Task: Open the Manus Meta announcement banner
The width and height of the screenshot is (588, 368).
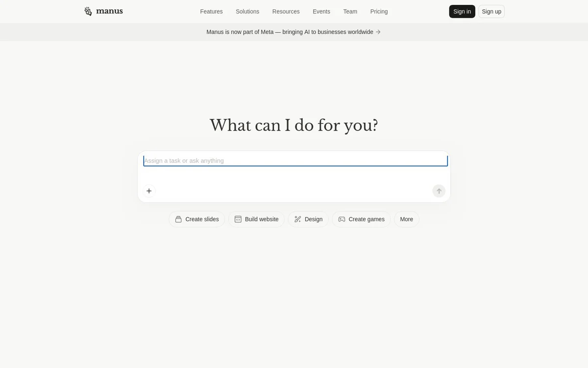Action: (294, 32)
